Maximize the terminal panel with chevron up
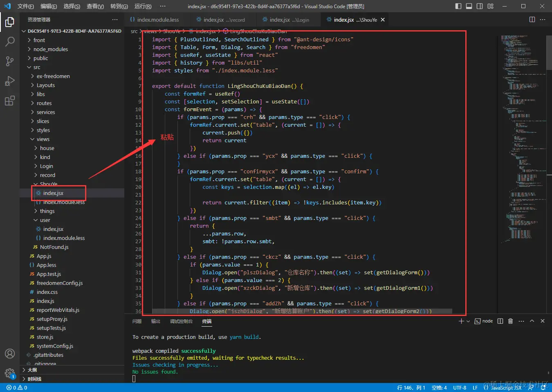 [x=532, y=321]
